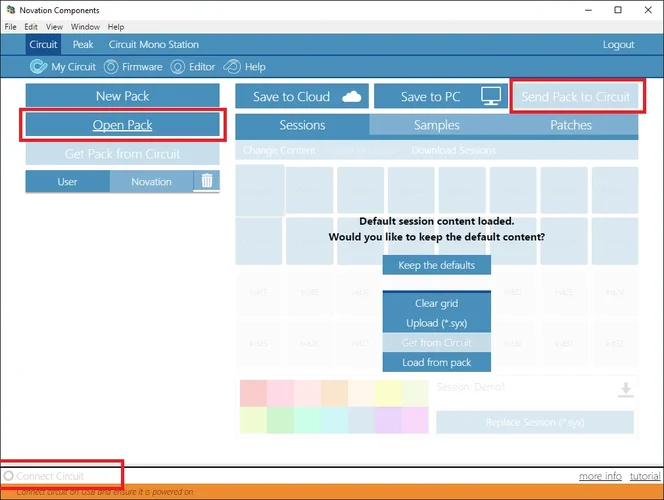Open the Help section in toolbar
664x500 pixels.
(245, 67)
